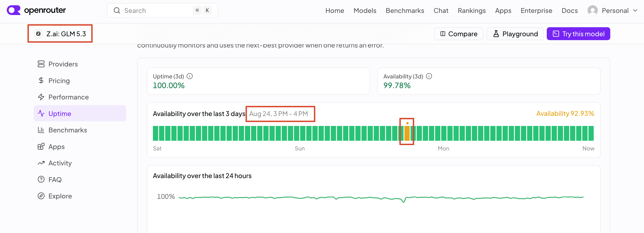Click the Availability (3d) info icon
The image size is (644, 233).
(429, 76)
